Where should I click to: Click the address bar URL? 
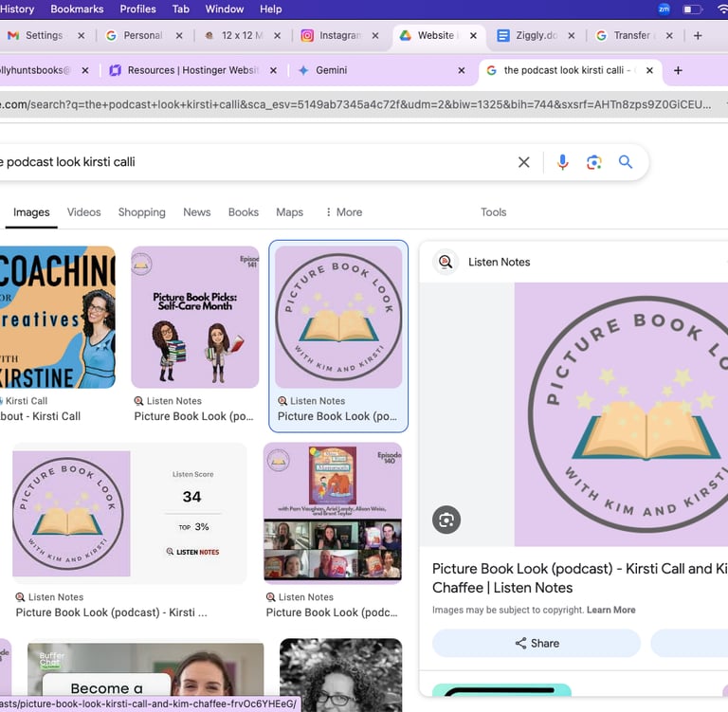(x=355, y=104)
